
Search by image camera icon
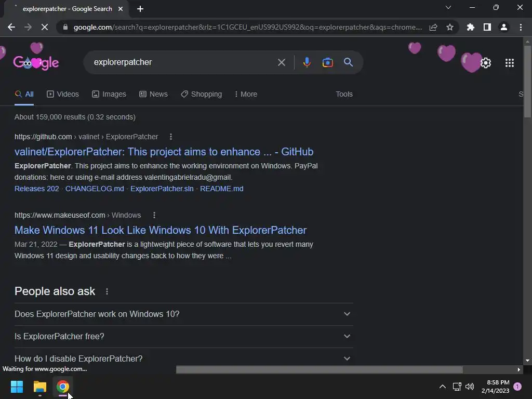tap(328, 62)
